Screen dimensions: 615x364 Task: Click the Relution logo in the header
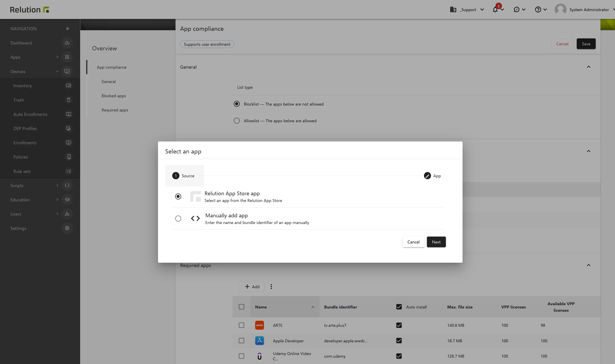[29, 9]
